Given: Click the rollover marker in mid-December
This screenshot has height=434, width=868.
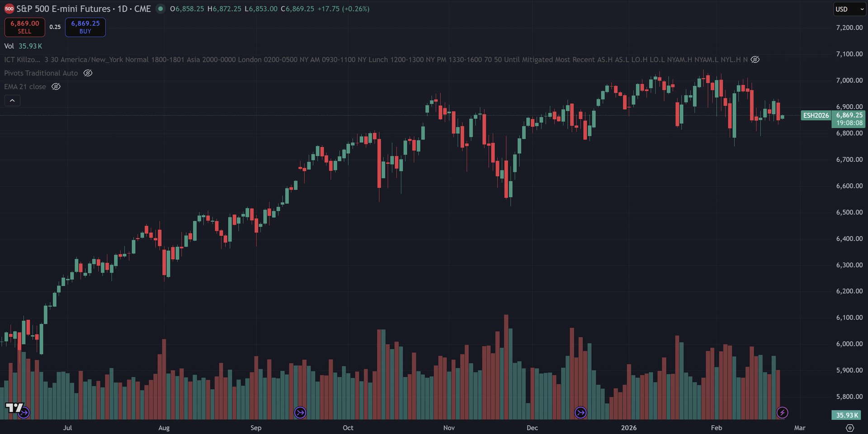Looking at the screenshot, I should click(x=580, y=412).
